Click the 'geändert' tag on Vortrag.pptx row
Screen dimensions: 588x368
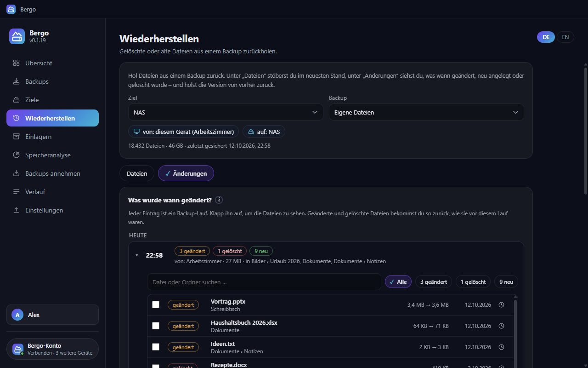tap(183, 305)
